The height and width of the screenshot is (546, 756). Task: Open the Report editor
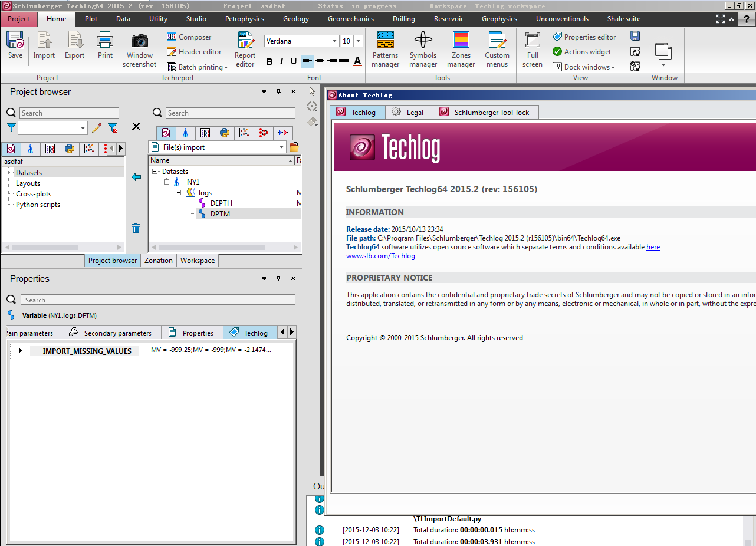click(x=245, y=50)
